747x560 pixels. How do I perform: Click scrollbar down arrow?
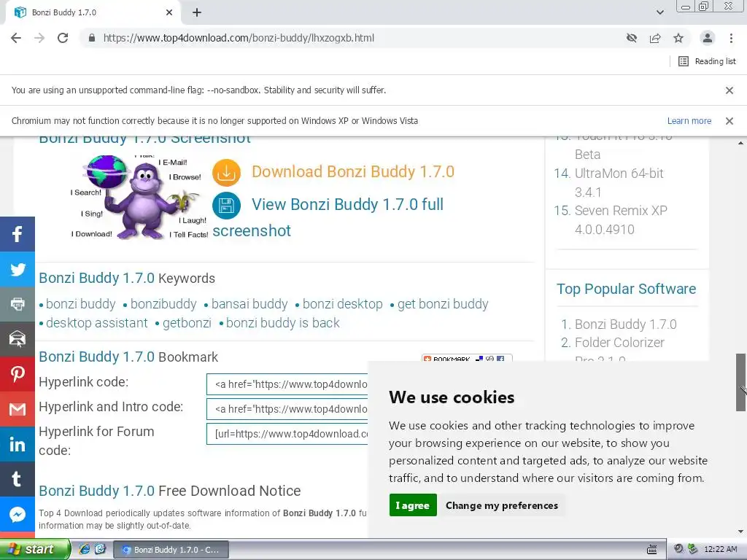click(x=740, y=532)
